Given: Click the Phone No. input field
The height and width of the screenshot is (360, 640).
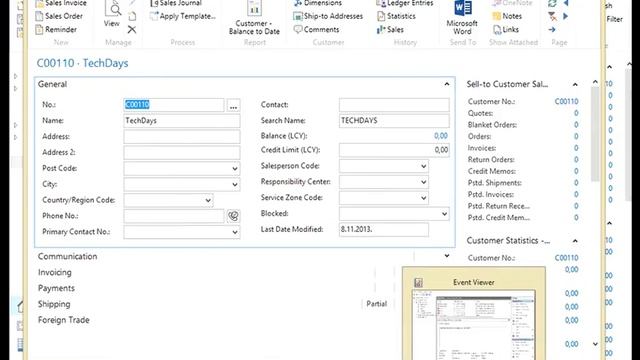Looking at the screenshot, I should coord(174,216).
